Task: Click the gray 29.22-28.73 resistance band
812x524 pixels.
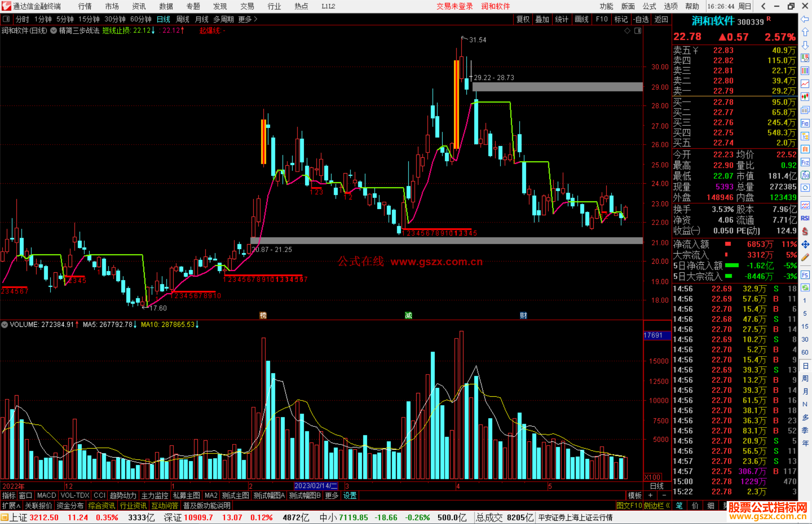Action: [557, 87]
